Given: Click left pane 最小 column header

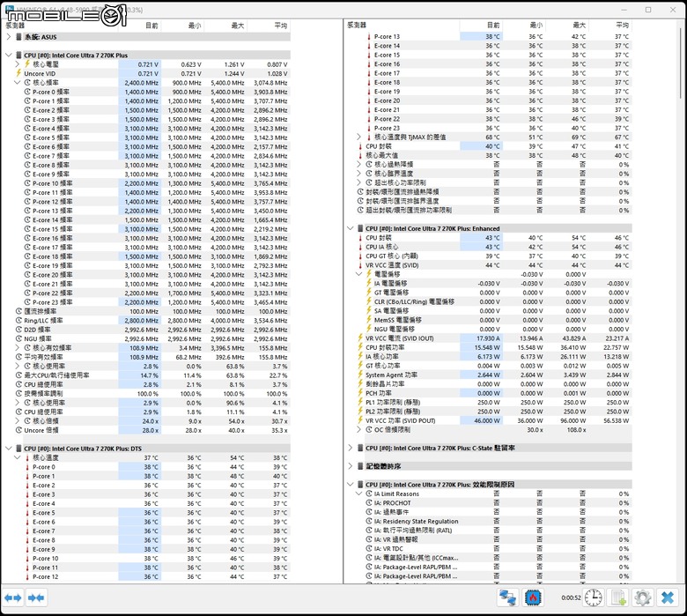Looking at the screenshot, I should pyautogui.click(x=182, y=26).
